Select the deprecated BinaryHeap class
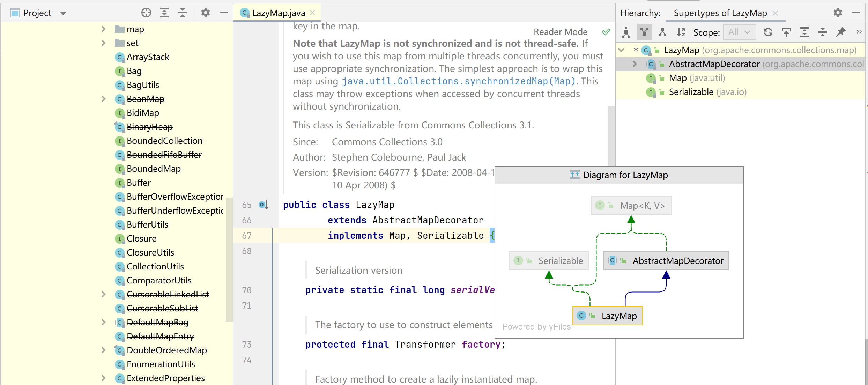The image size is (868, 385). click(x=149, y=127)
